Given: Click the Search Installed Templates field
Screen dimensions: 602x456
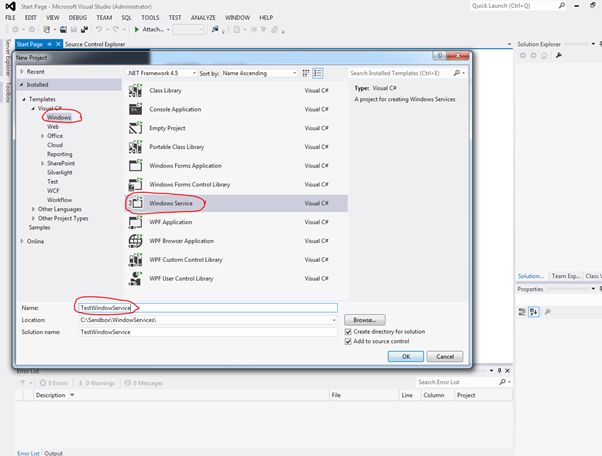Looking at the screenshot, I should pyautogui.click(x=401, y=73).
